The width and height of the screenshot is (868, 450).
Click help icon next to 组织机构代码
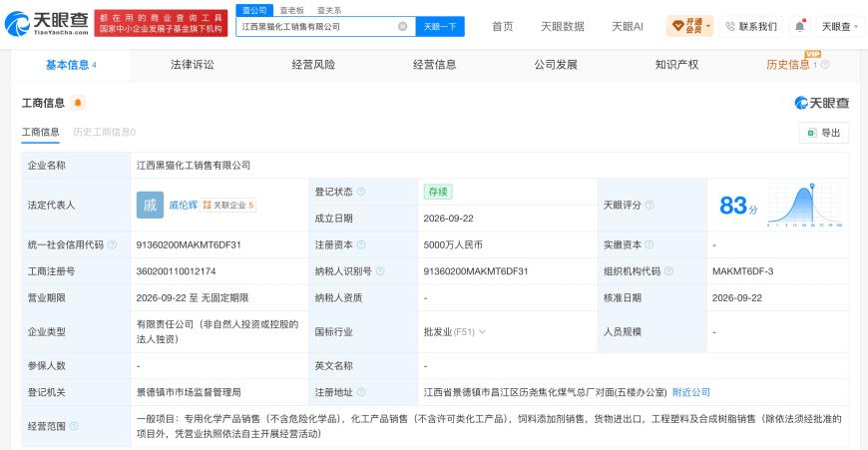[668, 271]
